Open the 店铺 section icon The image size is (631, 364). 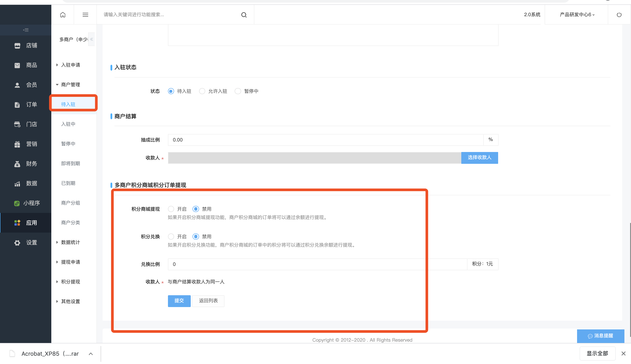17,46
